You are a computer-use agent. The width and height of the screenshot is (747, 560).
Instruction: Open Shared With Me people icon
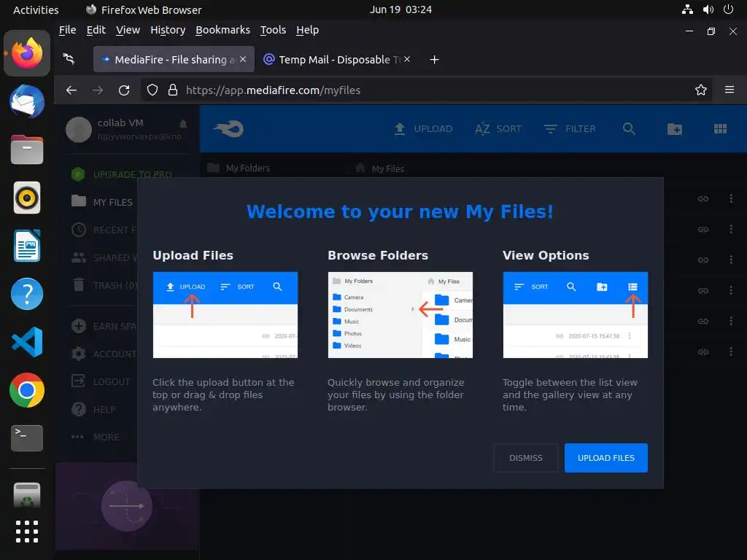click(x=79, y=257)
